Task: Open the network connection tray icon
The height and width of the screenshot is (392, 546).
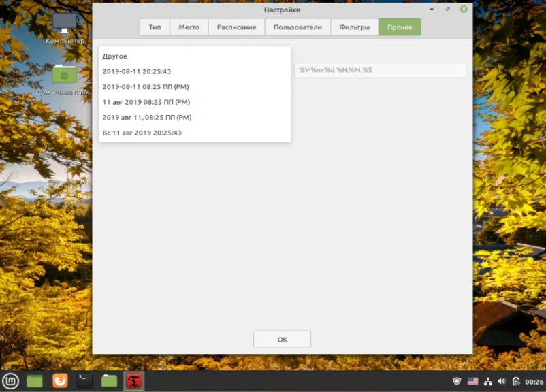Action: click(x=488, y=382)
